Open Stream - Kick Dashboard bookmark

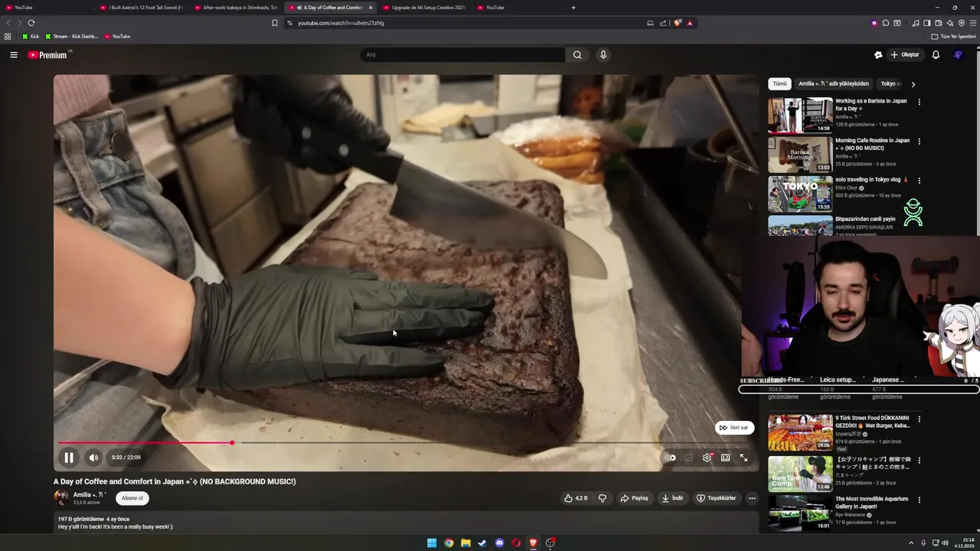(72, 36)
